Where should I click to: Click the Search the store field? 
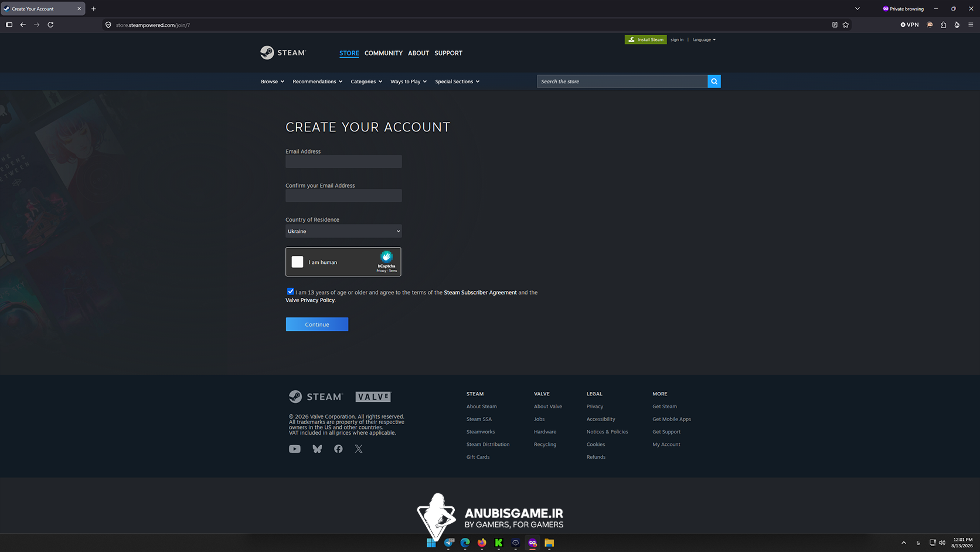tap(622, 82)
